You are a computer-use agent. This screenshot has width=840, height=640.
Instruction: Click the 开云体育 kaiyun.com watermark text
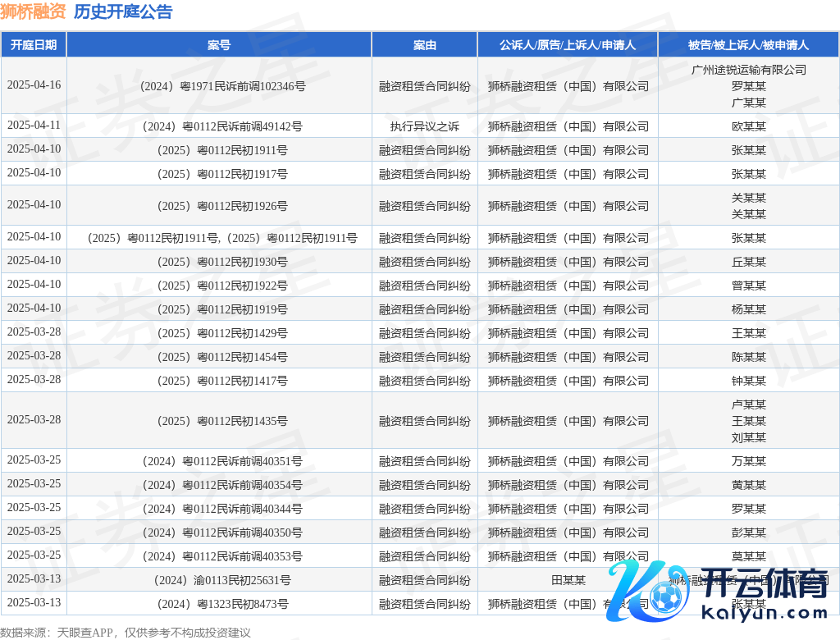coord(763,596)
